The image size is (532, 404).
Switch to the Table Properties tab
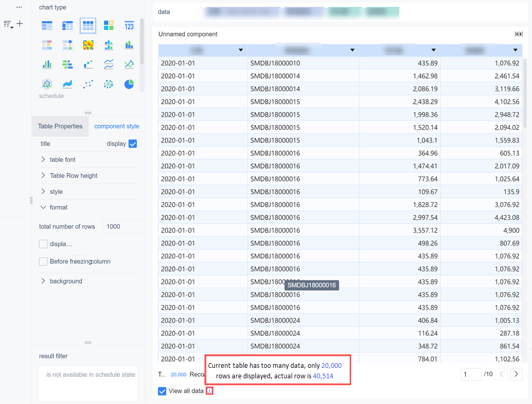(x=60, y=126)
